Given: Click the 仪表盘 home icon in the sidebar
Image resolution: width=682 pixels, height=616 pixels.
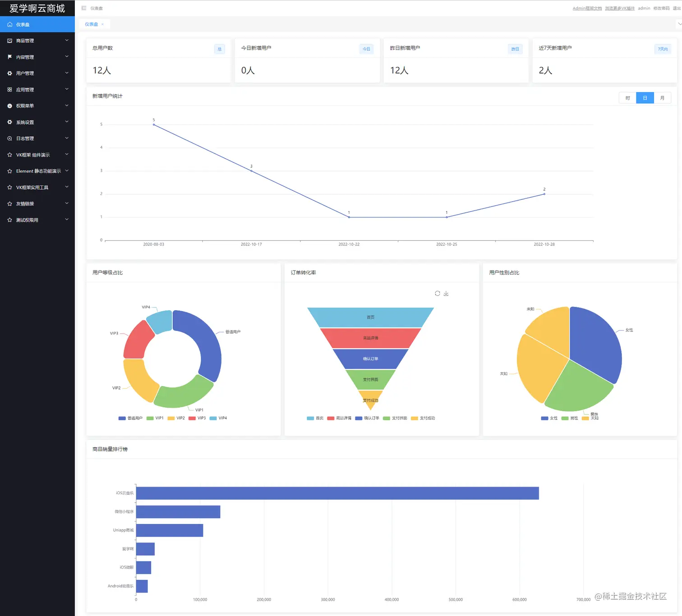Looking at the screenshot, I should point(9,24).
